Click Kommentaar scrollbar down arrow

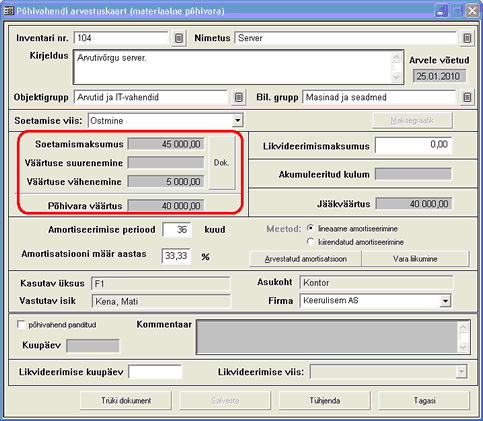point(463,347)
